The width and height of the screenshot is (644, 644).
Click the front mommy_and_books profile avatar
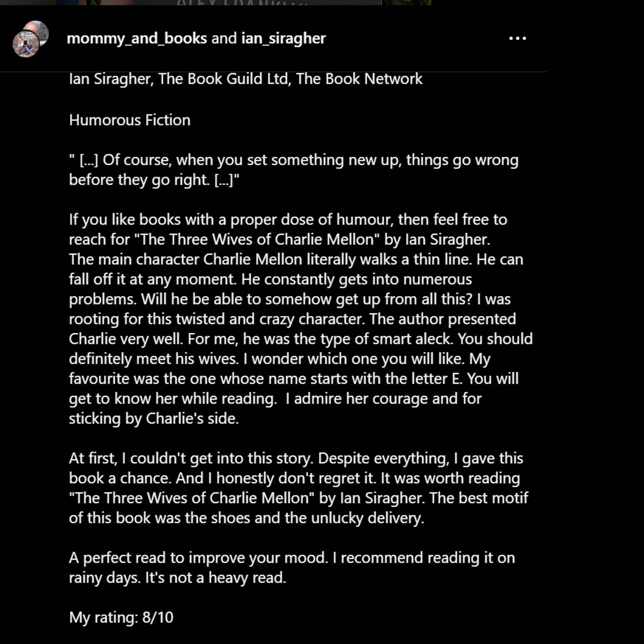pyautogui.click(x=25, y=45)
